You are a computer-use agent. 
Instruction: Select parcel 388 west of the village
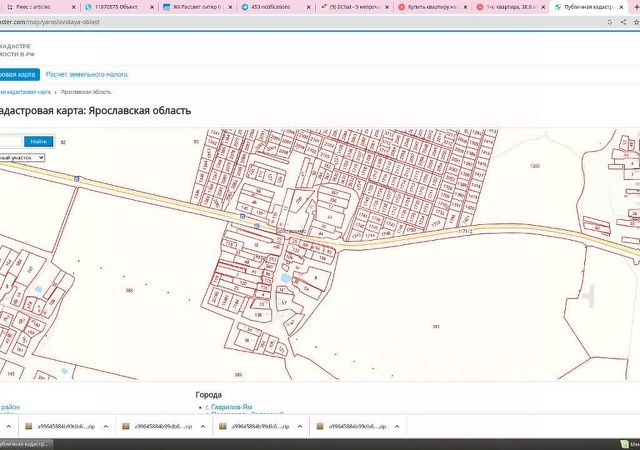[130, 290]
